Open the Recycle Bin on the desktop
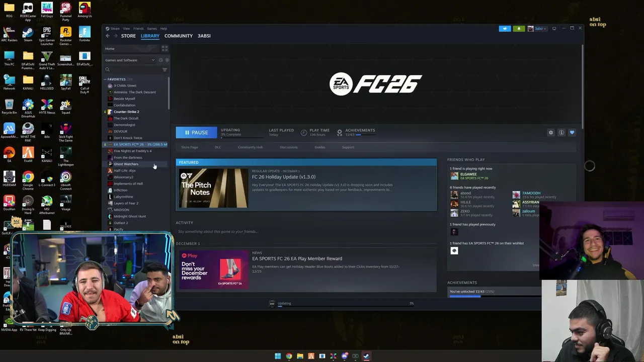The image size is (644, 362). click(9, 106)
